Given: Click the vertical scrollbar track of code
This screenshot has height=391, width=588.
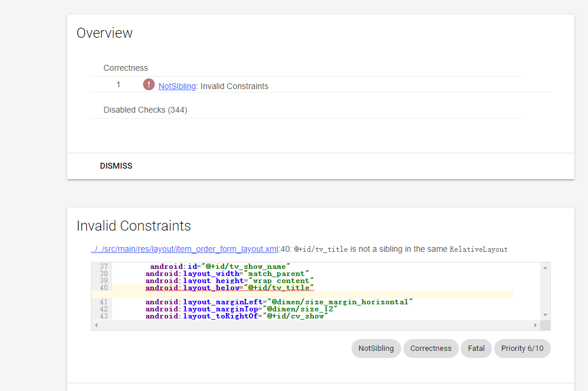Looking at the screenshot, I should point(546,291).
